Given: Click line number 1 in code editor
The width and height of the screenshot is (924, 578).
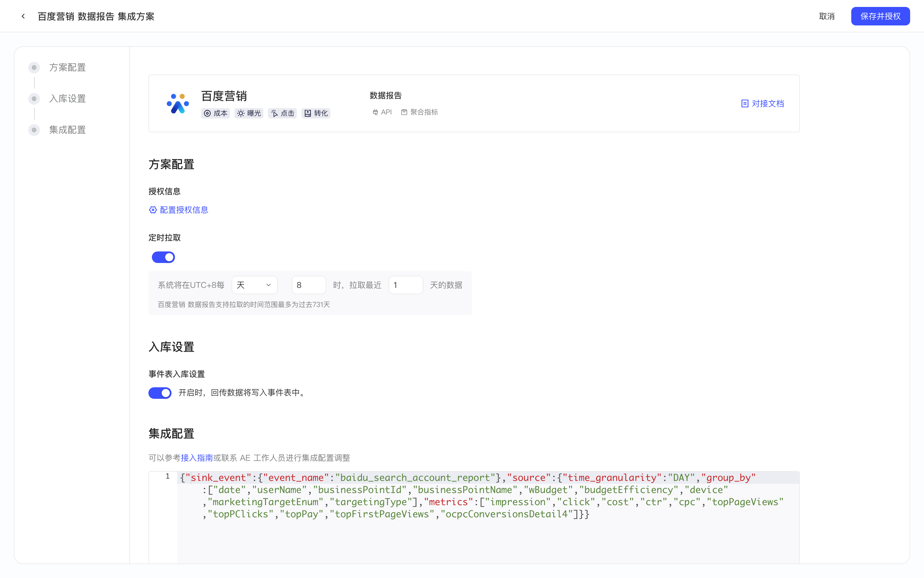Looking at the screenshot, I should pyautogui.click(x=167, y=476).
